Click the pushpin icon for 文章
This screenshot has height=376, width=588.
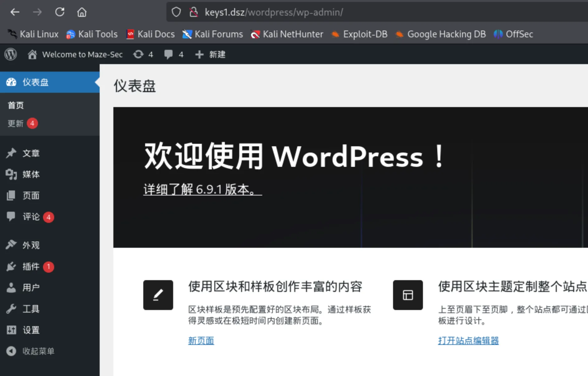click(x=11, y=153)
